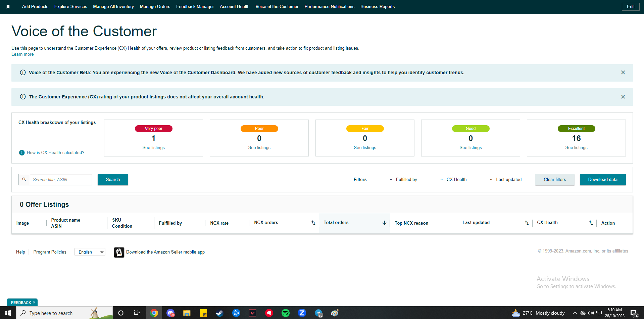The image size is (644, 319).
Task: Open How is CX Health calculated link
Action: pos(56,153)
